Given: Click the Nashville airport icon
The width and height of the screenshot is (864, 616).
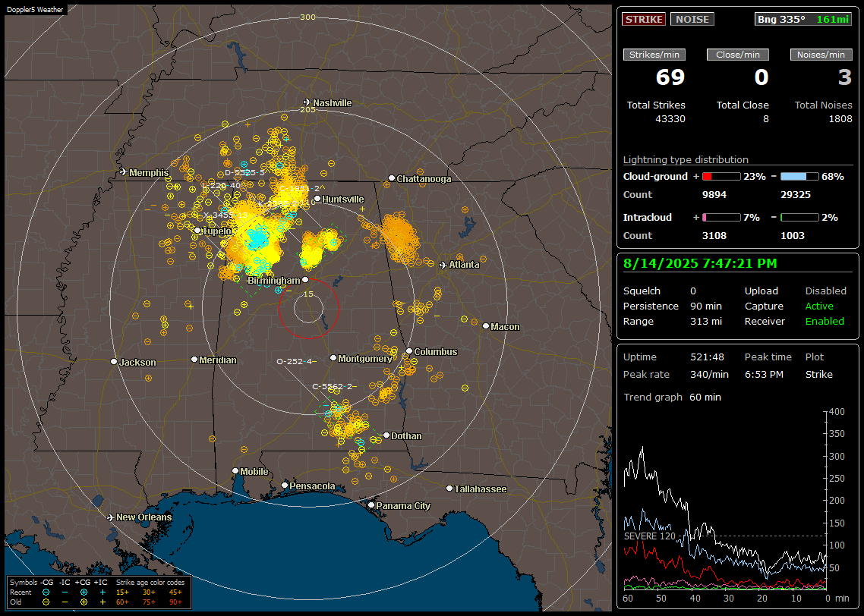Looking at the screenshot, I should pos(307,102).
